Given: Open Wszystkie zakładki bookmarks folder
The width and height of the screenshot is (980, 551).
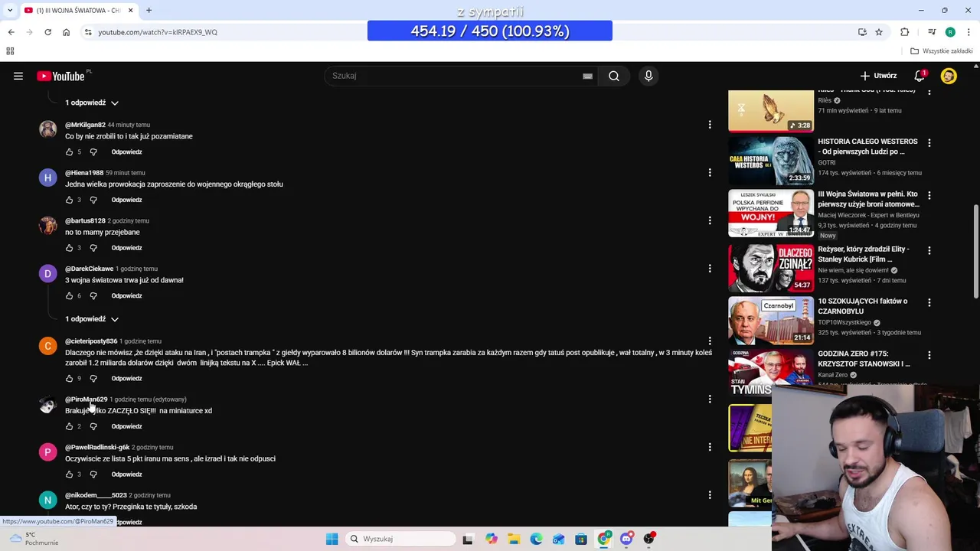Looking at the screenshot, I should [x=942, y=51].
